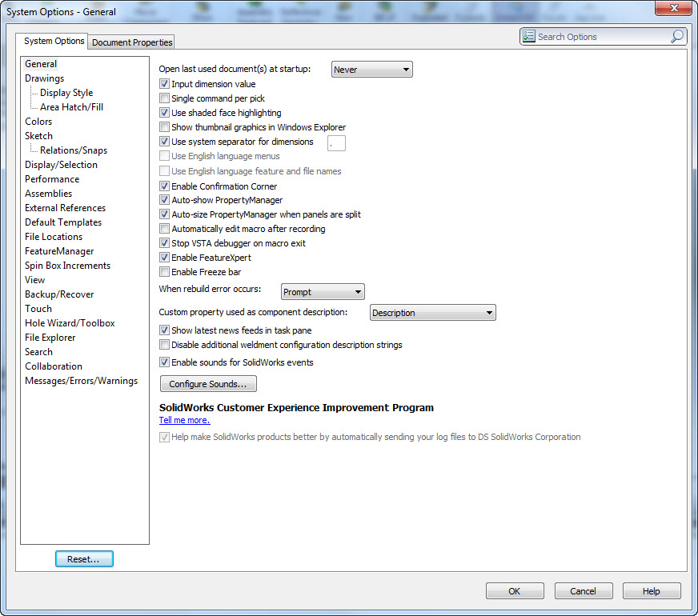Screen dimensions: 698x616
Task: Select Performance in the options list
Action: point(52,179)
